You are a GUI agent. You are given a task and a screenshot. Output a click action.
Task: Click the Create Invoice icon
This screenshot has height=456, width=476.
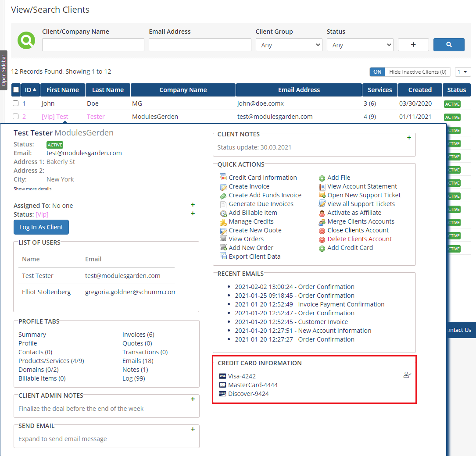[223, 187]
